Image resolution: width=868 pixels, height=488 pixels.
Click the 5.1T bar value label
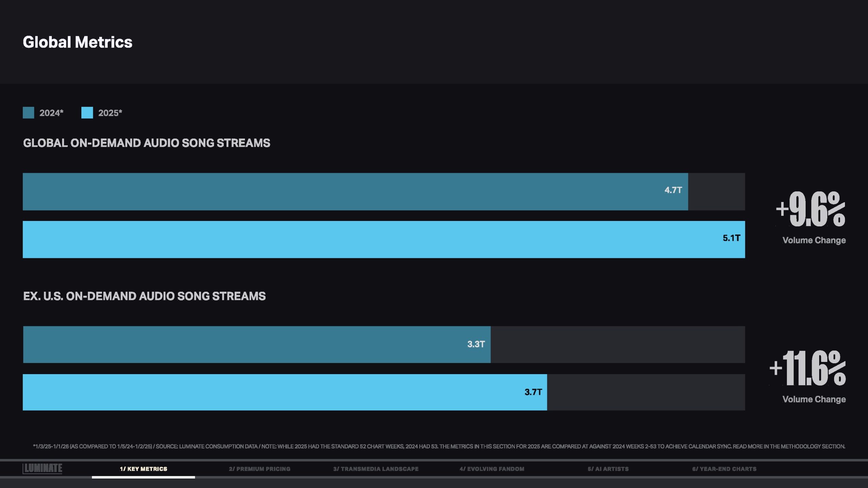(x=731, y=238)
